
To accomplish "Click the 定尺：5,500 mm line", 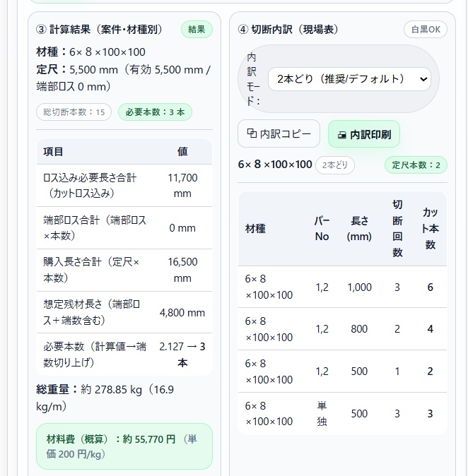I will (124, 78).
